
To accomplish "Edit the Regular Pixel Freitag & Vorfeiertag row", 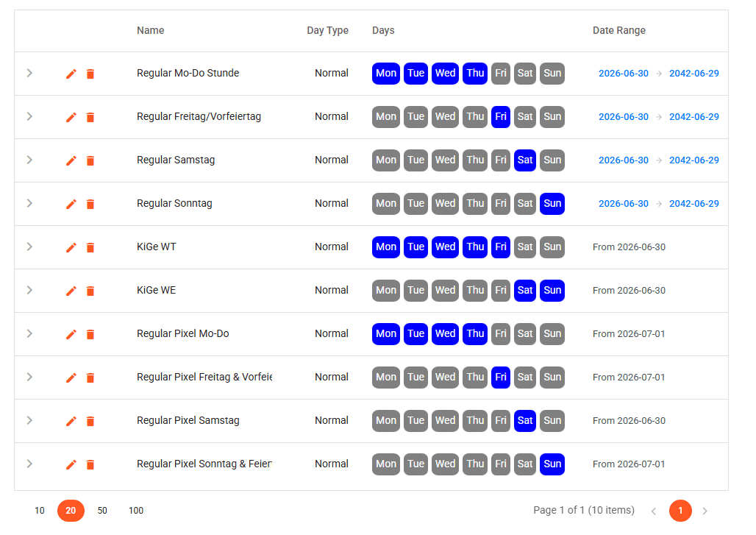I will pos(71,378).
